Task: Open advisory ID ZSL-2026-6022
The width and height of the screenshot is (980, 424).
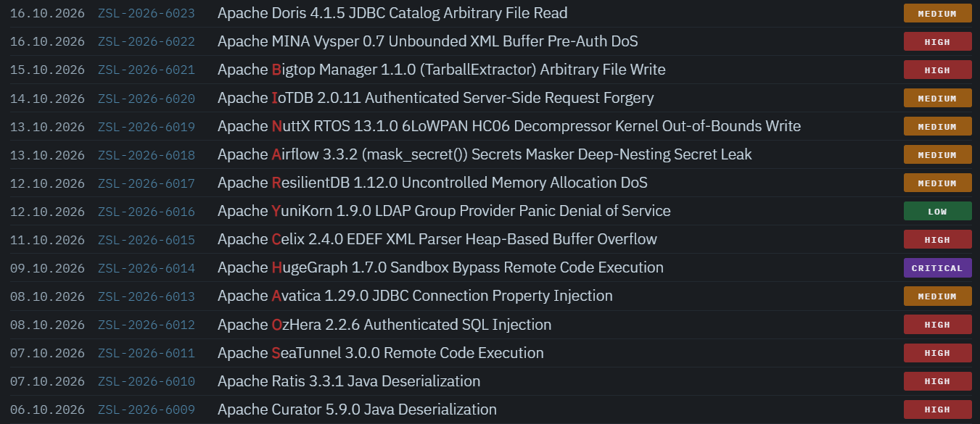Action: pos(147,42)
